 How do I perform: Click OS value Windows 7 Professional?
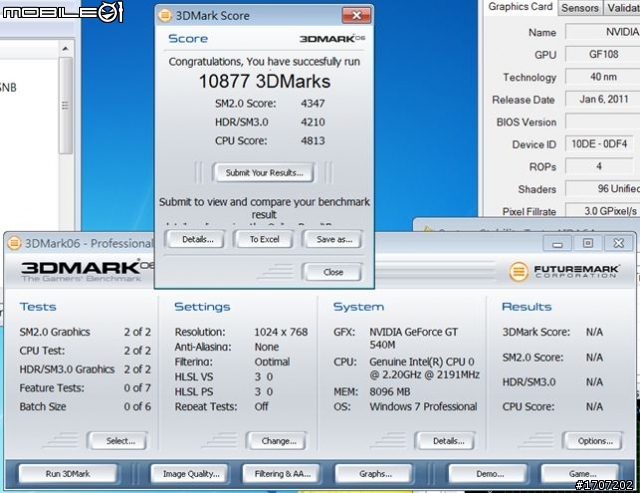pyautogui.click(x=423, y=406)
